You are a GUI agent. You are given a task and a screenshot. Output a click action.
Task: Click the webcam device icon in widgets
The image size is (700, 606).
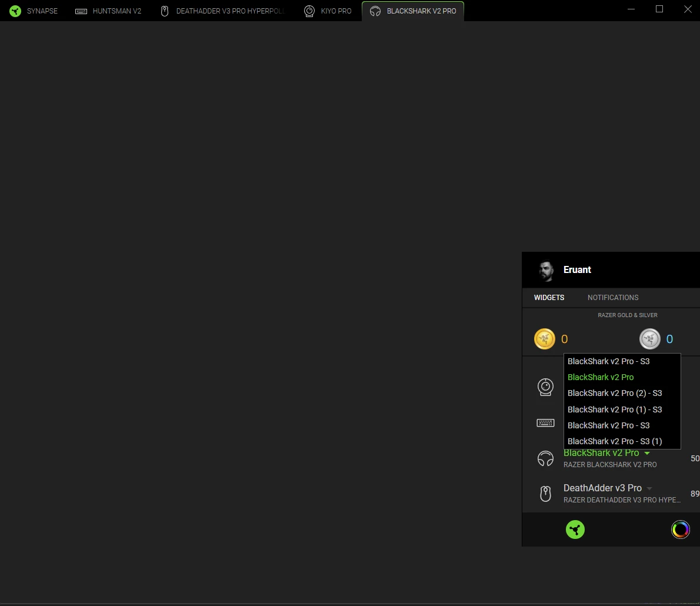pos(545,387)
